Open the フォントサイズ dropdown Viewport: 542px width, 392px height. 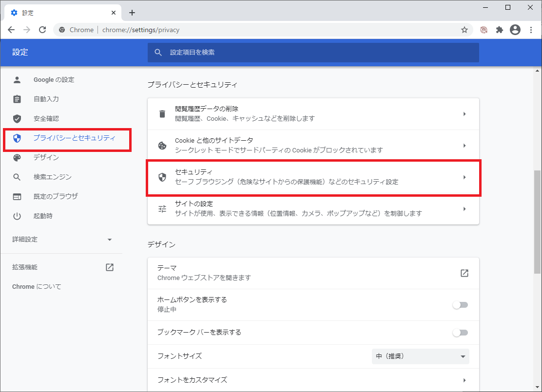(420, 356)
